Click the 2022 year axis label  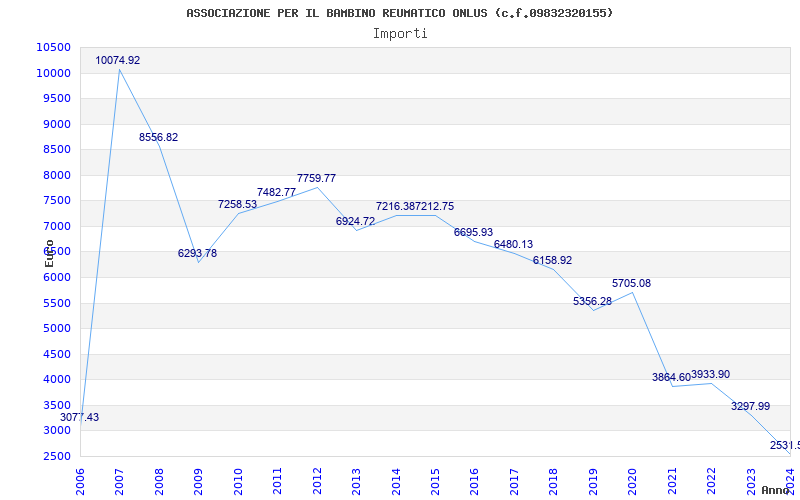click(x=712, y=481)
